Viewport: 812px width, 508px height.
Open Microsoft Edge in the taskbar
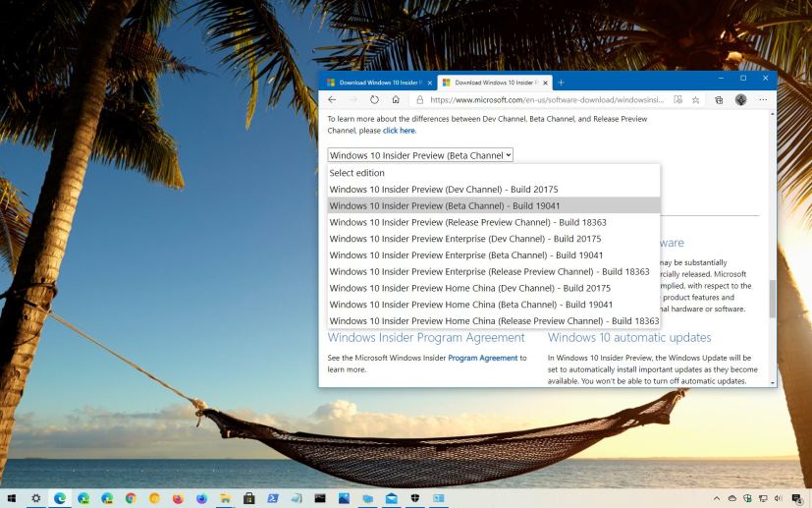click(60, 499)
